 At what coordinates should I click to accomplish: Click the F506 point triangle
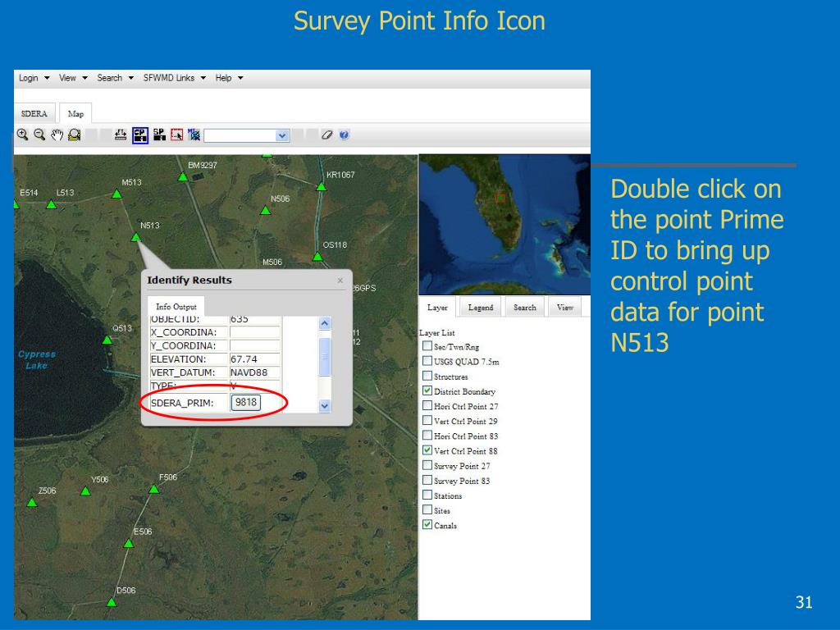click(x=153, y=489)
